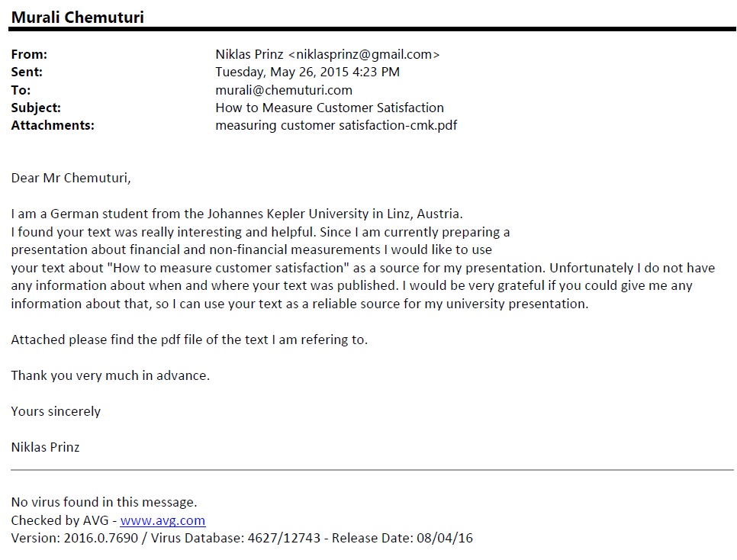Open the attachment measuring customer satisfaction-cmk.pdf
The height and width of the screenshot is (560, 737).
pyautogui.click(x=336, y=125)
